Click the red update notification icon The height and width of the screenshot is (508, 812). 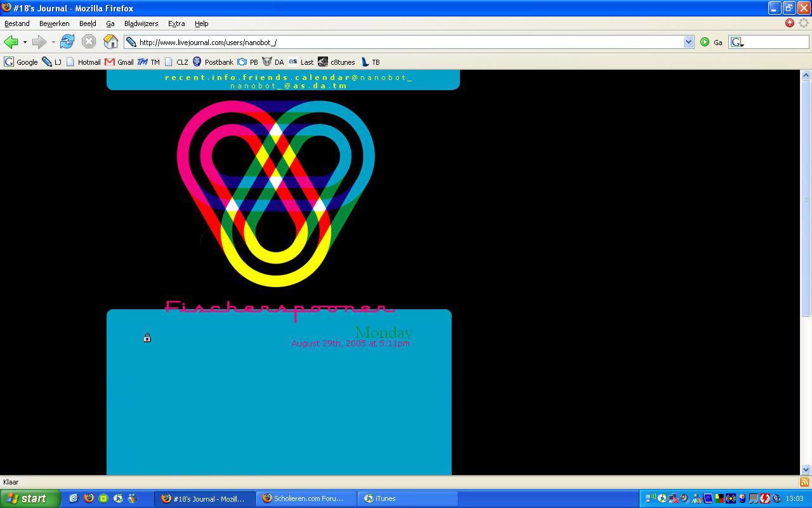pyautogui.click(x=790, y=23)
